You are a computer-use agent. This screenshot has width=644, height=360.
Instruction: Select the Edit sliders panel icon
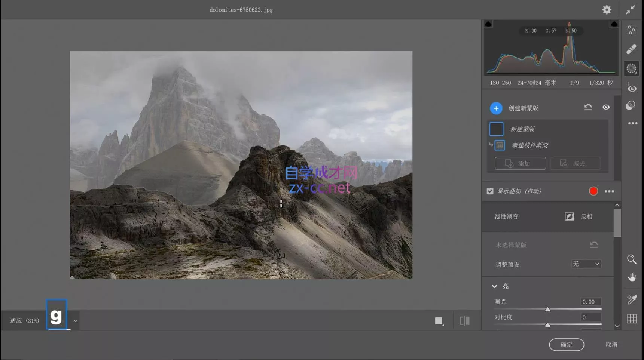point(631,30)
